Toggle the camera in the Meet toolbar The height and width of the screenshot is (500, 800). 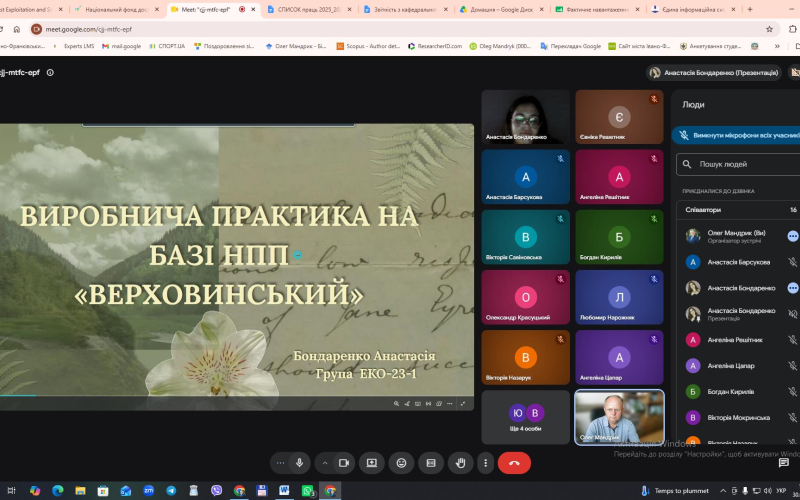point(344,463)
